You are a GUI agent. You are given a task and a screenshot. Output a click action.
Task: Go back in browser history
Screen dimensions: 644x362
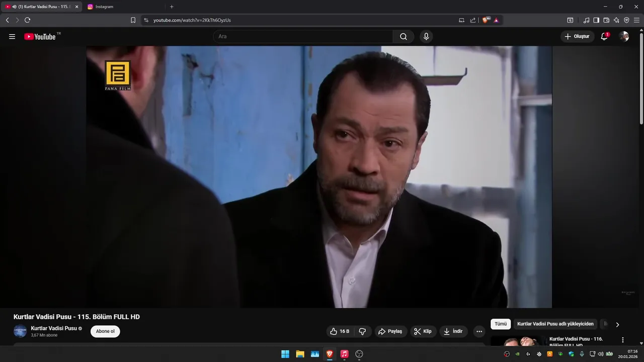point(8,20)
